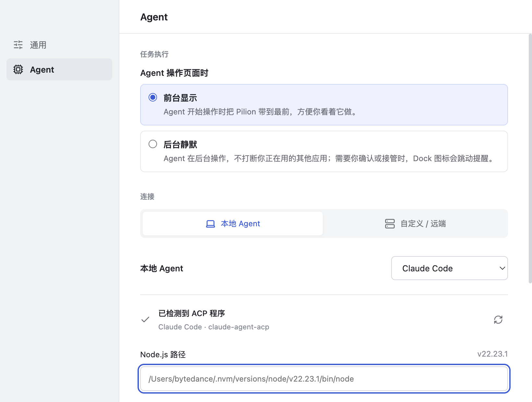532x402 pixels.
Task: Click the '本地 Agent' row label
Action: [162, 268]
